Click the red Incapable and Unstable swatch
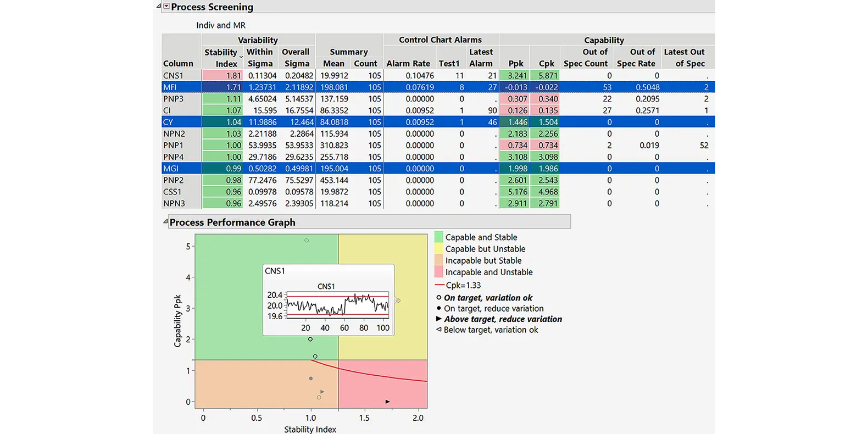This screenshot has width=868, height=434. 438,272
